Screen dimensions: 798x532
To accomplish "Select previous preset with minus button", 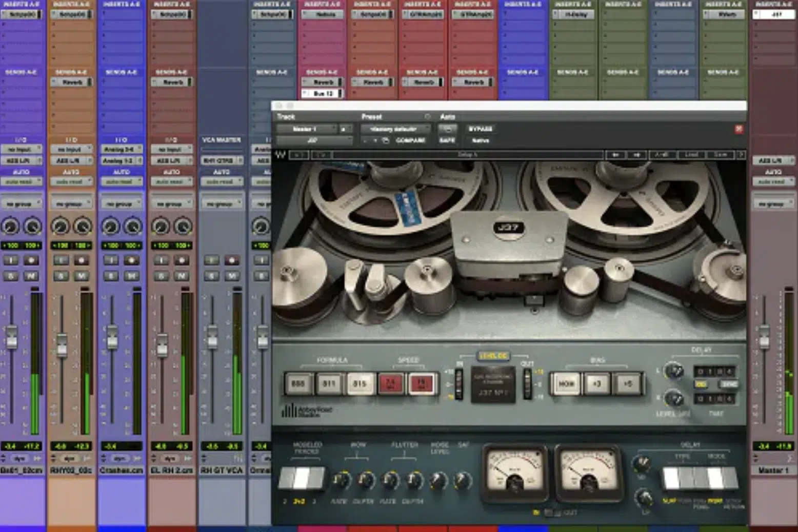I will click(365, 140).
